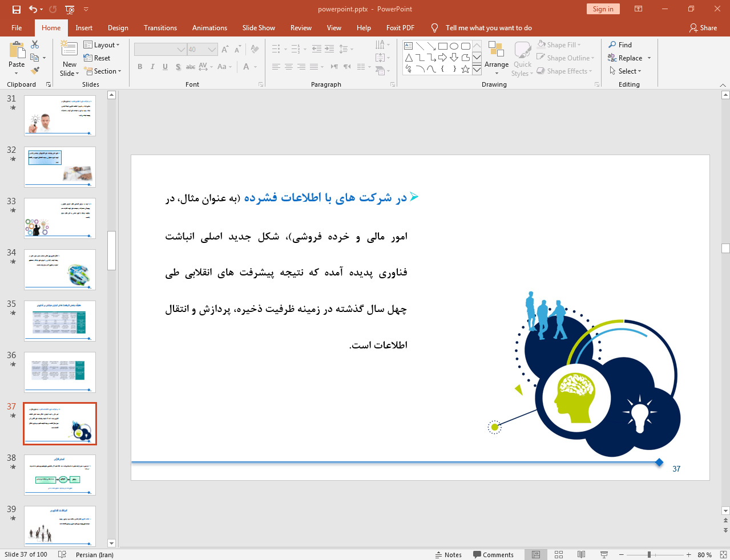The image size is (730, 560).
Task: Switch to the Transitions tab
Action: point(160,28)
